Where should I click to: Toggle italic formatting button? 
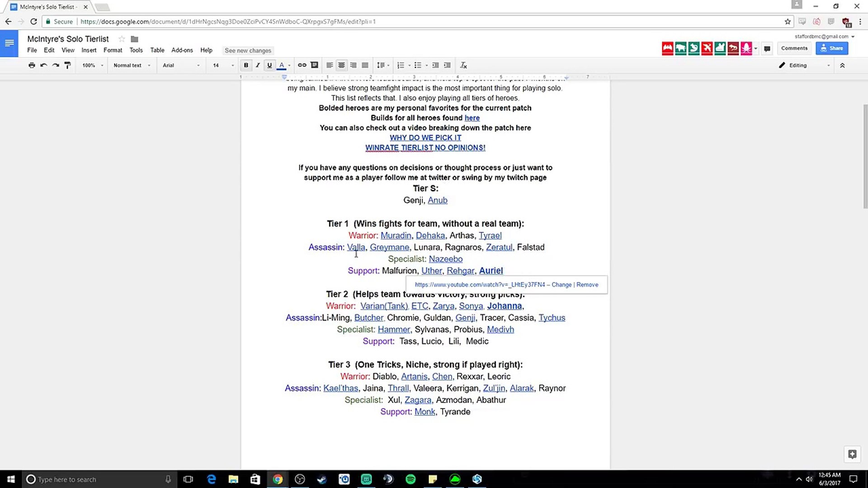[x=258, y=65]
